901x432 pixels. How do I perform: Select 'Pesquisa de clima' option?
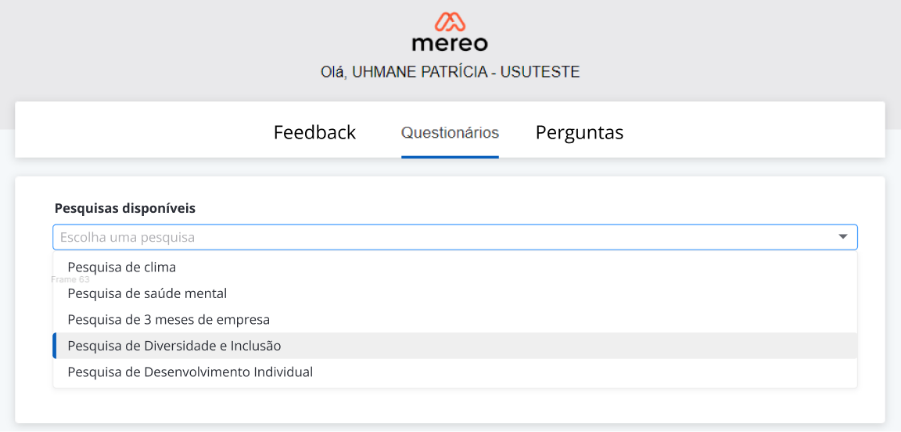pos(129,267)
